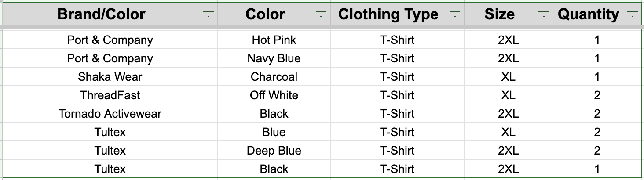
Task: Click the Shaka Wear brand cell
Action: point(110,77)
